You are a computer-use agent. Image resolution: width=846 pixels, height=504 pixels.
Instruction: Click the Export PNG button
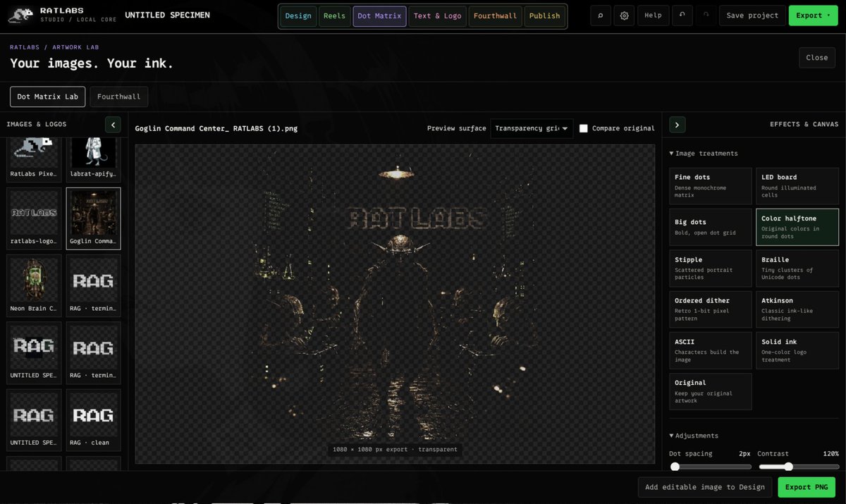[807, 487]
